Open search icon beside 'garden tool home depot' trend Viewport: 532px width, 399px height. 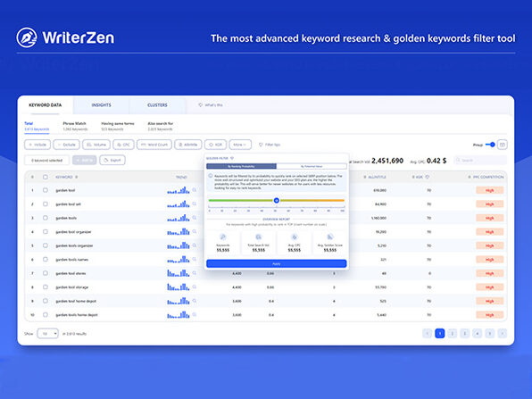195,301
